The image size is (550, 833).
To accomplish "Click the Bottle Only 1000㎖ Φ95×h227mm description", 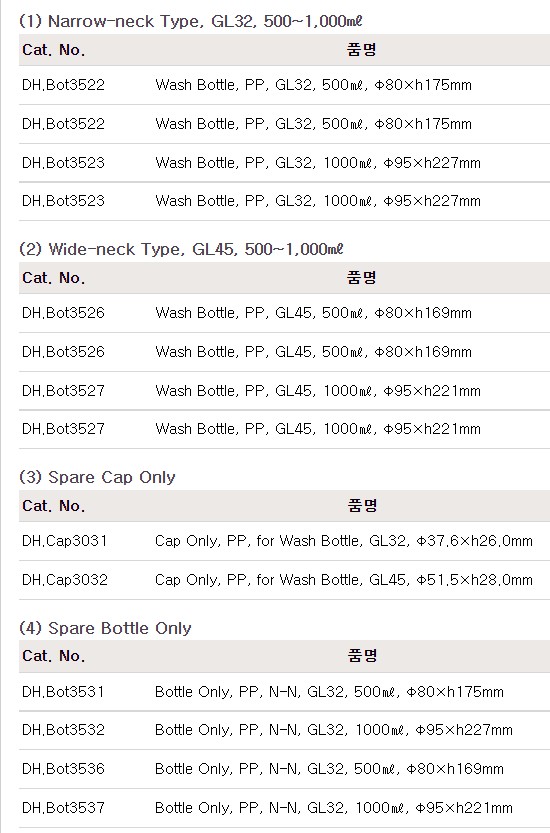I will coord(334,730).
